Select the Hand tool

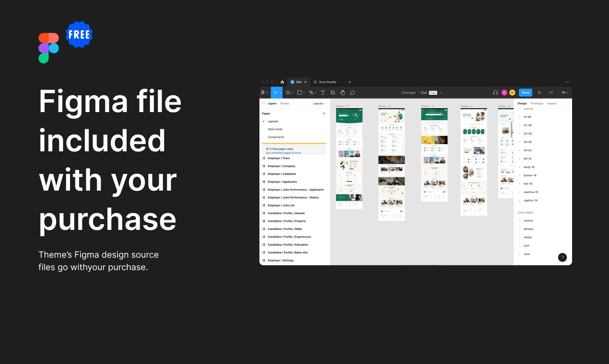click(x=342, y=92)
